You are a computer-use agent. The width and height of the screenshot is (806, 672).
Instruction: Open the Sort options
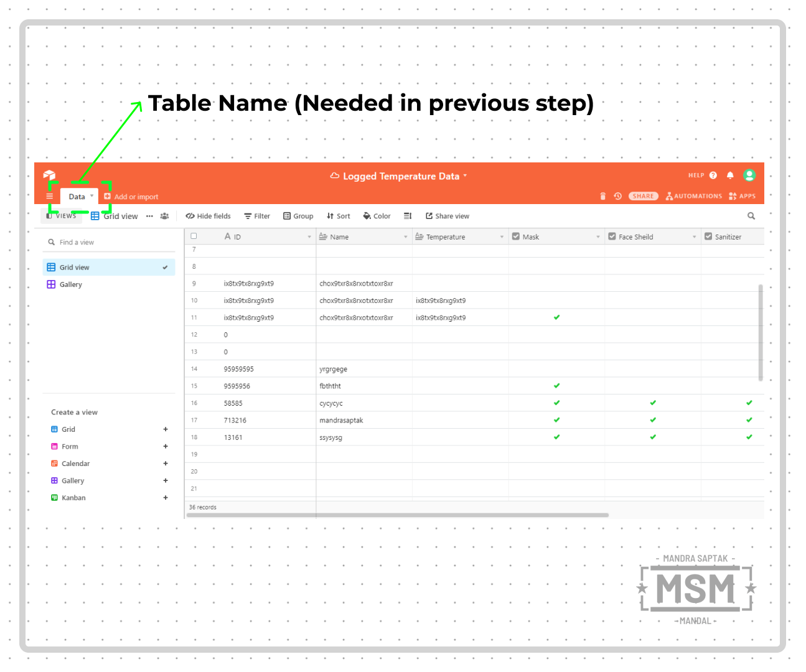point(338,217)
